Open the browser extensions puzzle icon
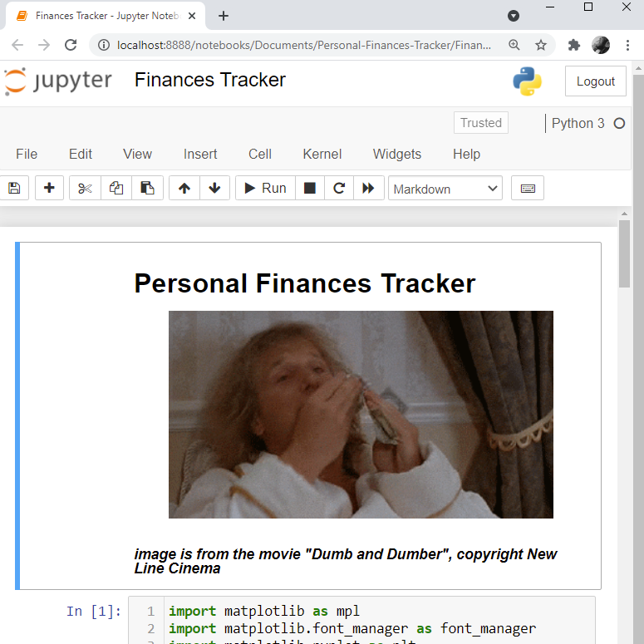Screen dimensions: 644x644 point(574,45)
